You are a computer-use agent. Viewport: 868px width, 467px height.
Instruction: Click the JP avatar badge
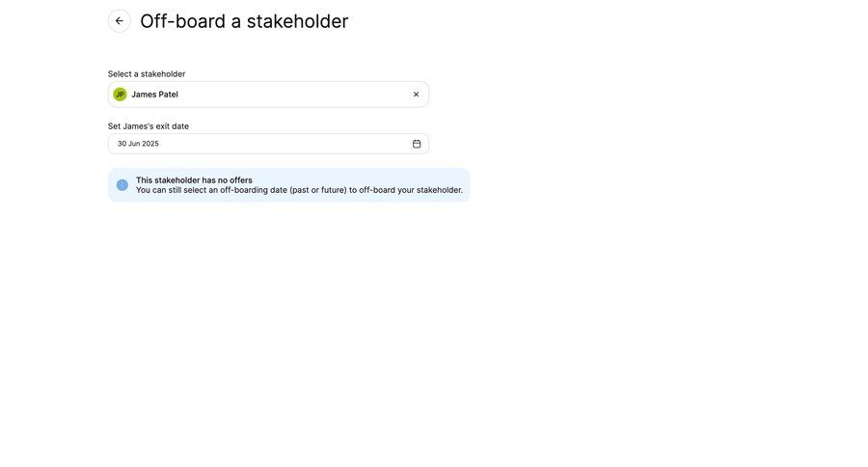[x=120, y=95]
